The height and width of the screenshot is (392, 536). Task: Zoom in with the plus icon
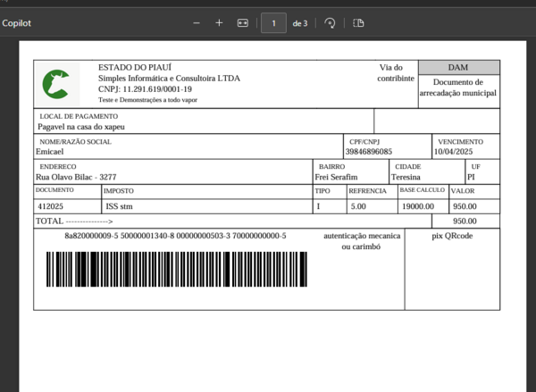click(219, 23)
